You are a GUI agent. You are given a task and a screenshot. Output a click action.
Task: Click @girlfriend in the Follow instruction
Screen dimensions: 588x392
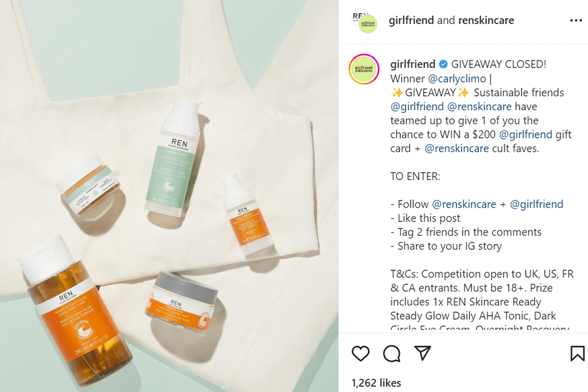[537, 204]
